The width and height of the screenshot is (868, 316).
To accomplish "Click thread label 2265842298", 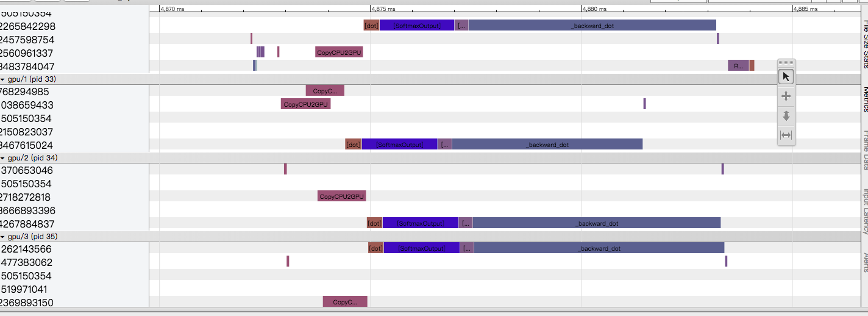I will tap(28, 26).
